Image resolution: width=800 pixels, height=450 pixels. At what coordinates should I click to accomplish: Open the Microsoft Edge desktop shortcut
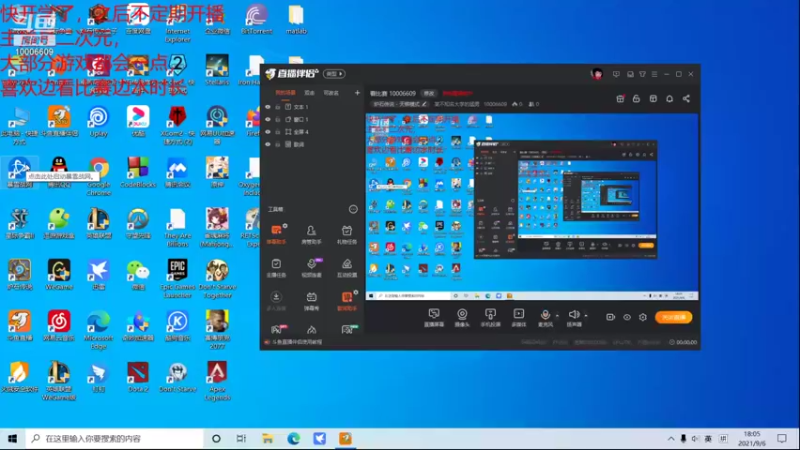tap(98, 330)
